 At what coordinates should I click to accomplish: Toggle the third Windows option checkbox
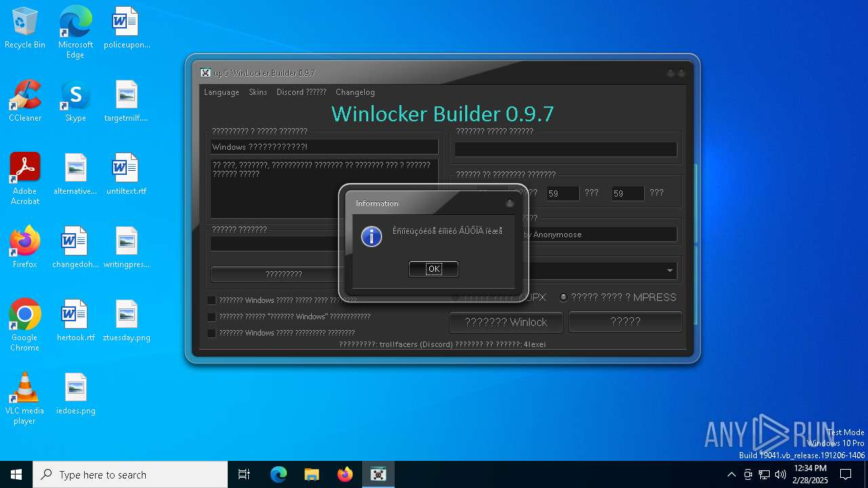pos(212,333)
